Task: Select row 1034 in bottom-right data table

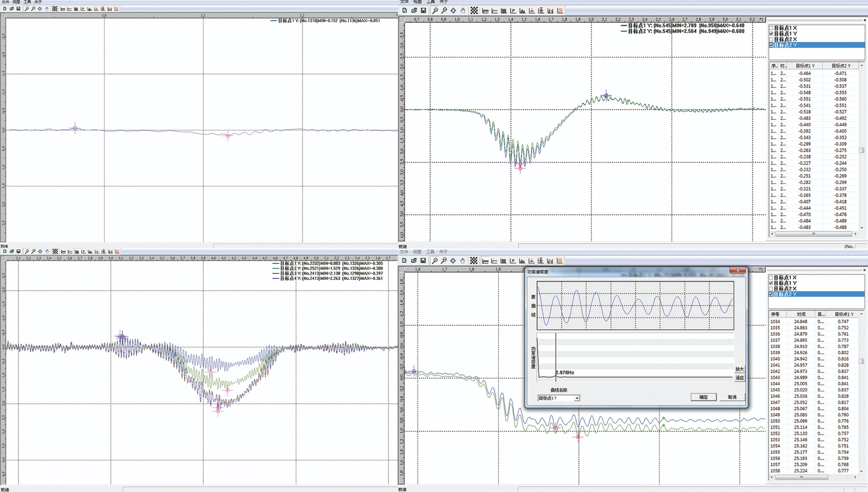Action: pos(814,321)
